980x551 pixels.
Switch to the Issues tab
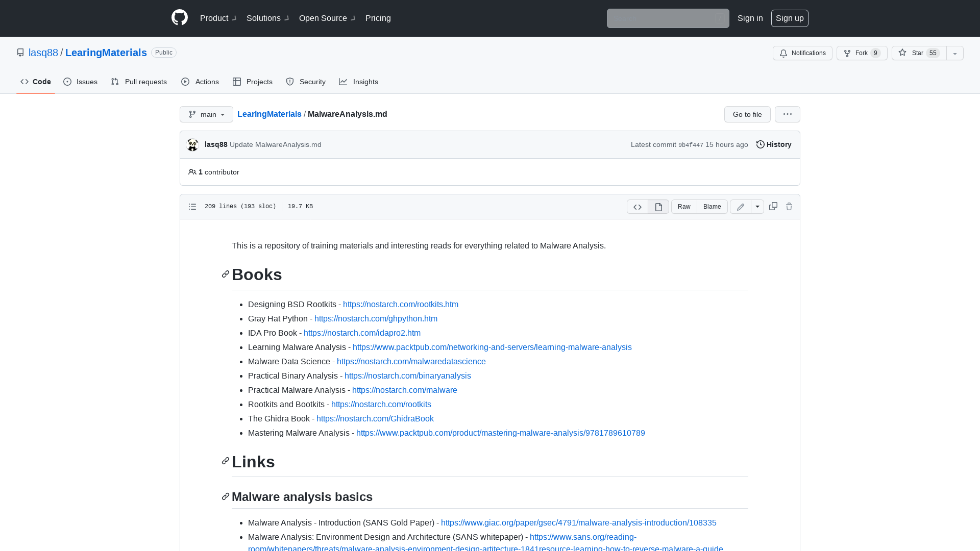click(x=80, y=82)
